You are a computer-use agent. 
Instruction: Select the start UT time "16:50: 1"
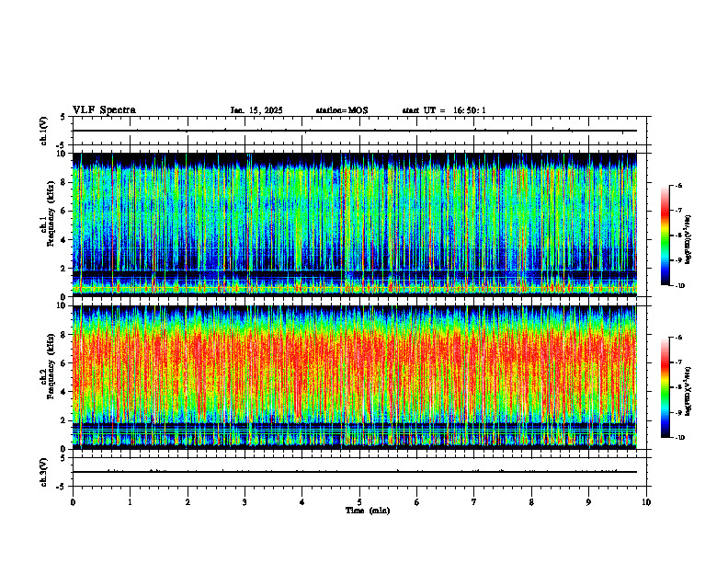470,110
